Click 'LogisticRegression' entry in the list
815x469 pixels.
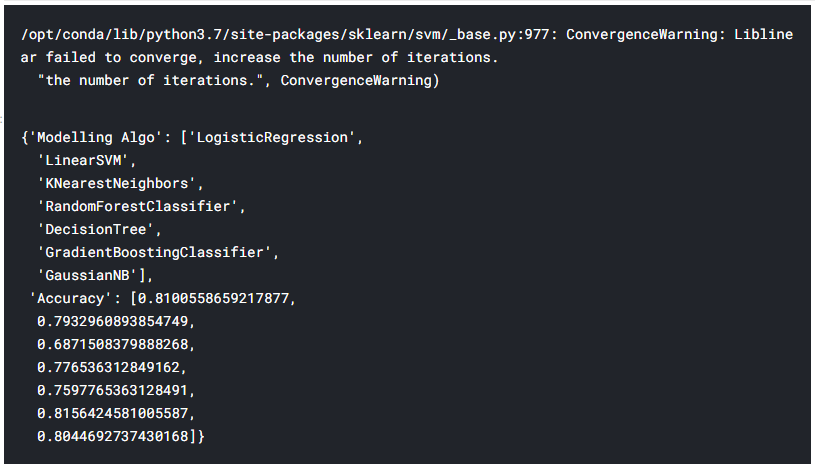pos(272,138)
